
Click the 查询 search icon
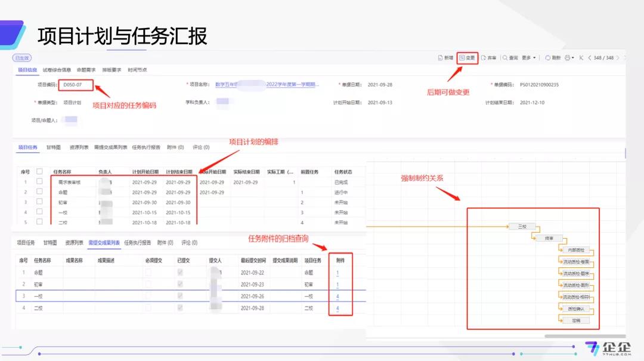coord(505,58)
